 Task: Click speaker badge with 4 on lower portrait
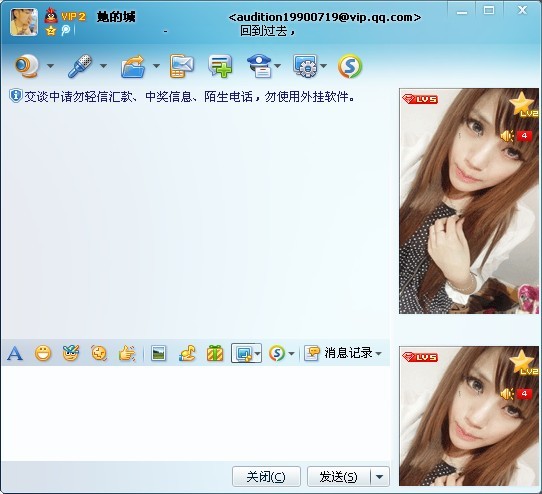point(516,394)
